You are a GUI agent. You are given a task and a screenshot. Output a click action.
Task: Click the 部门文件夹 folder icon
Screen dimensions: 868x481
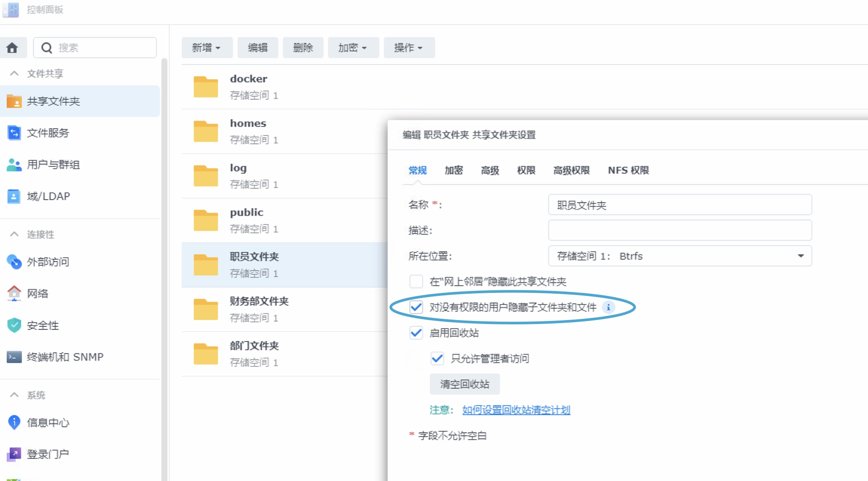tap(206, 354)
